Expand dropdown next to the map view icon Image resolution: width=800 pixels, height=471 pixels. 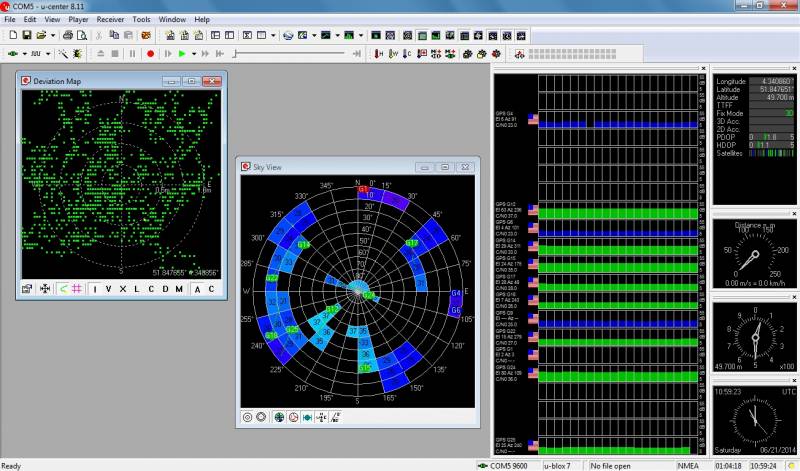pyautogui.click(x=314, y=36)
